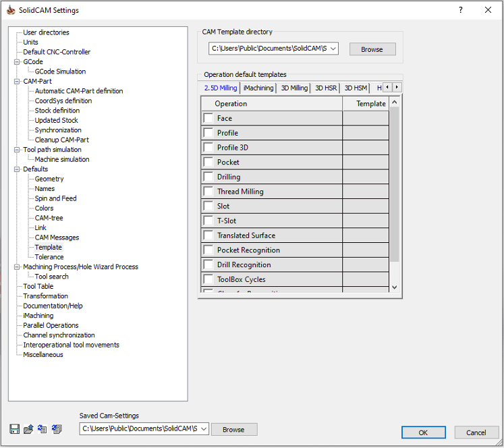Cancel the settings dialog
Viewport: 504px width, 448px height.
476,432
